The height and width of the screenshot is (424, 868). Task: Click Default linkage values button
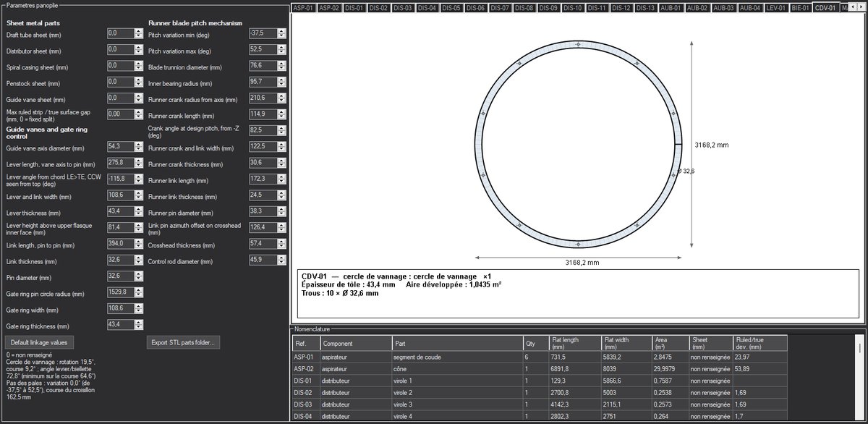[40, 342]
